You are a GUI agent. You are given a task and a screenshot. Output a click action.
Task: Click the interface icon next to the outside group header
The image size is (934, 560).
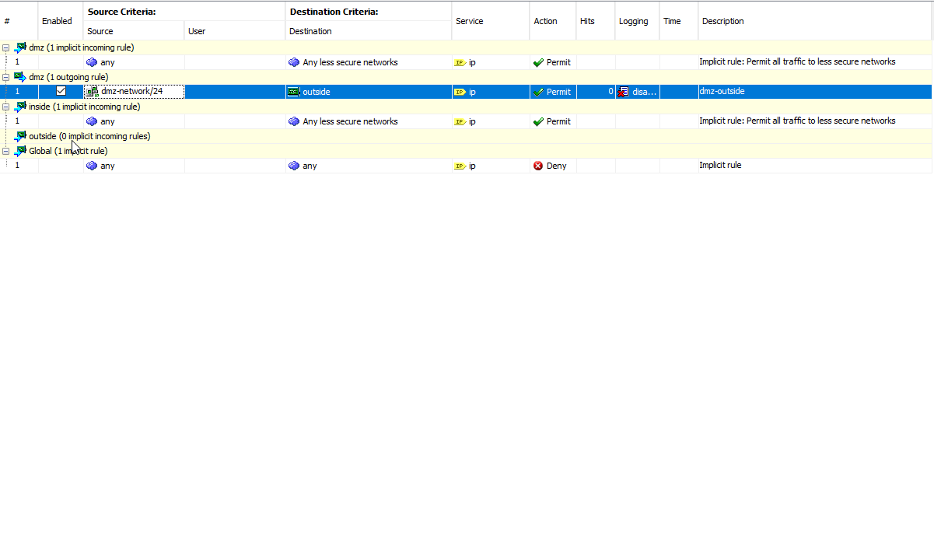coord(19,136)
